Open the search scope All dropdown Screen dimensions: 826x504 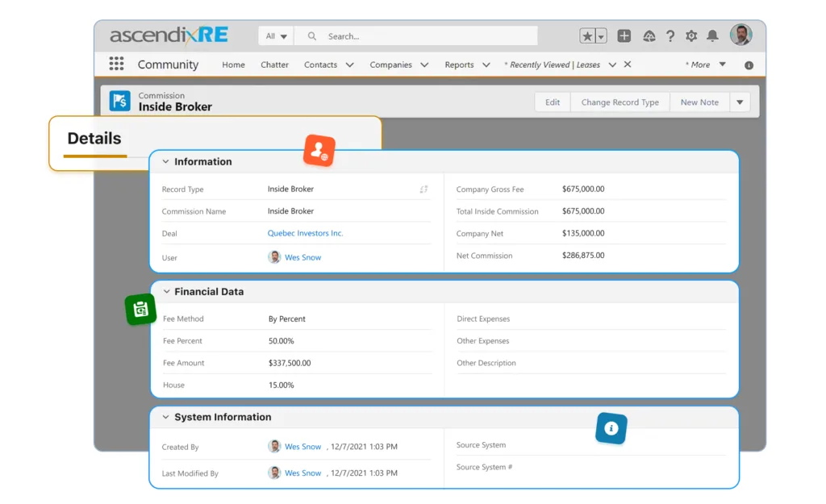pyautogui.click(x=276, y=36)
